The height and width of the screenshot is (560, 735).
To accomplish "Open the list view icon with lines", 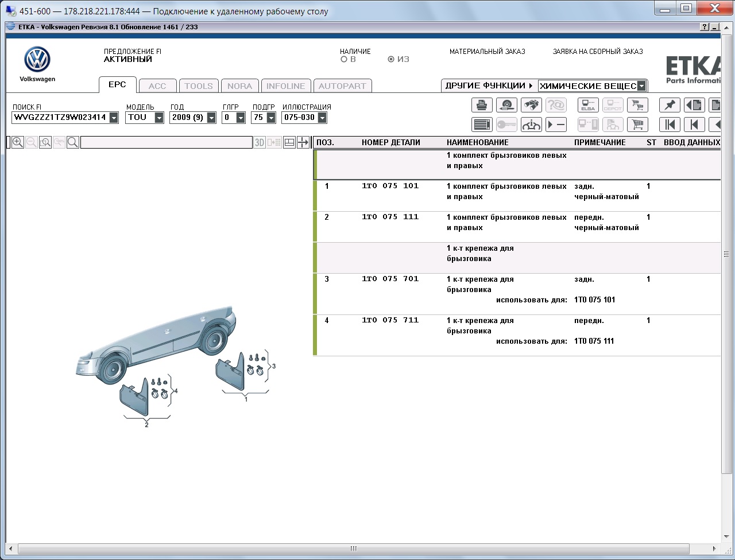I will pos(482,125).
